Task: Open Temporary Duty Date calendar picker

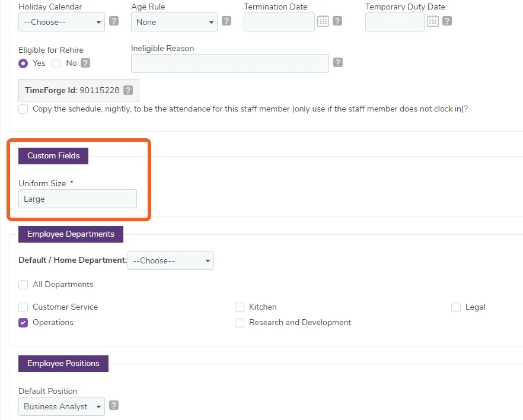Action: pyautogui.click(x=433, y=21)
